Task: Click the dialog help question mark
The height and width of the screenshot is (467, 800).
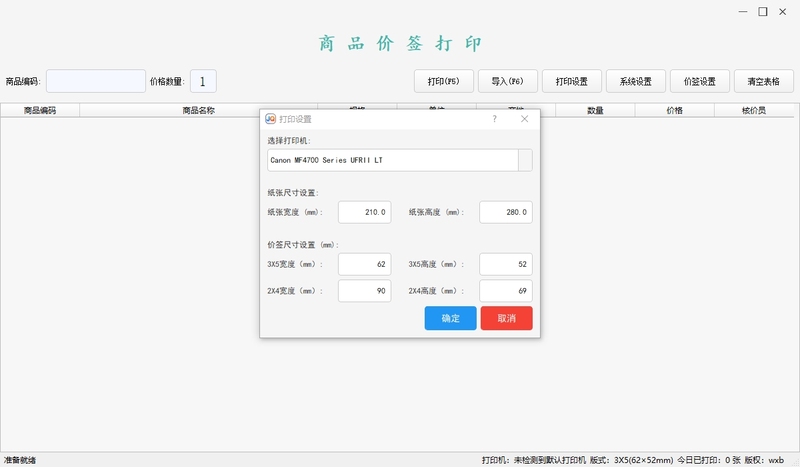Action: (494, 119)
